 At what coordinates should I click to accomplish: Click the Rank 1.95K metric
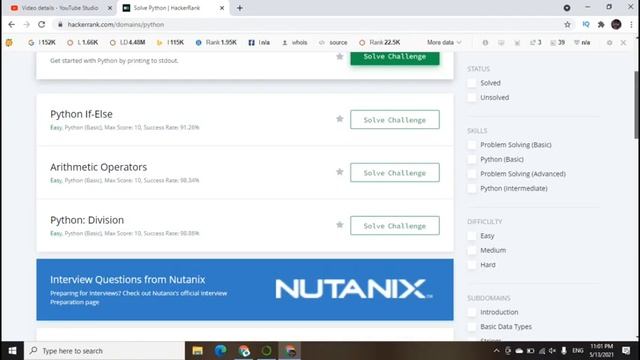216,42
